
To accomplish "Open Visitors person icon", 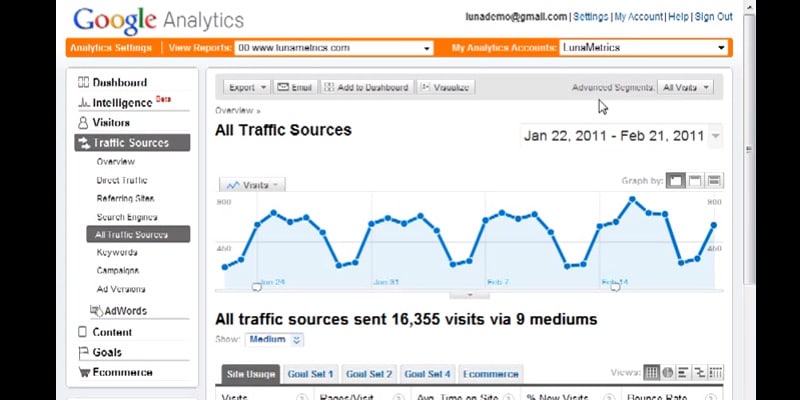I will click(83, 123).
